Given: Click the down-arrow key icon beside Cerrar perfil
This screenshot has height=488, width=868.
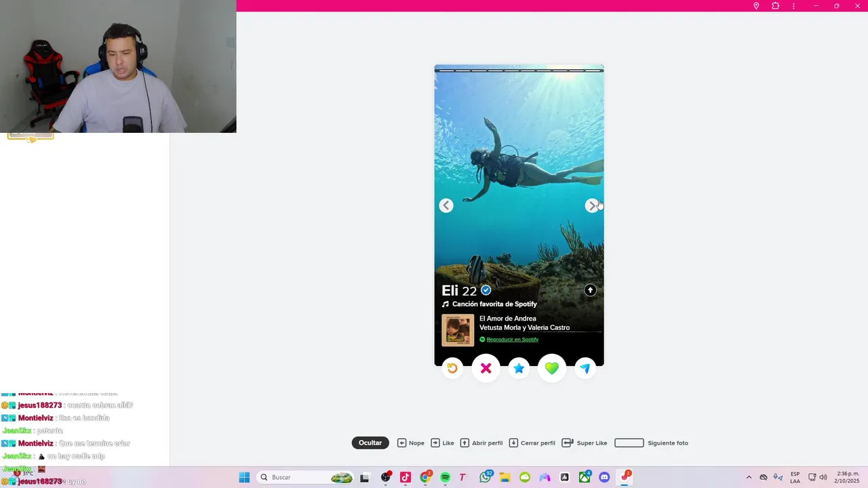Looking at the screenshot, I should point(513,443).
